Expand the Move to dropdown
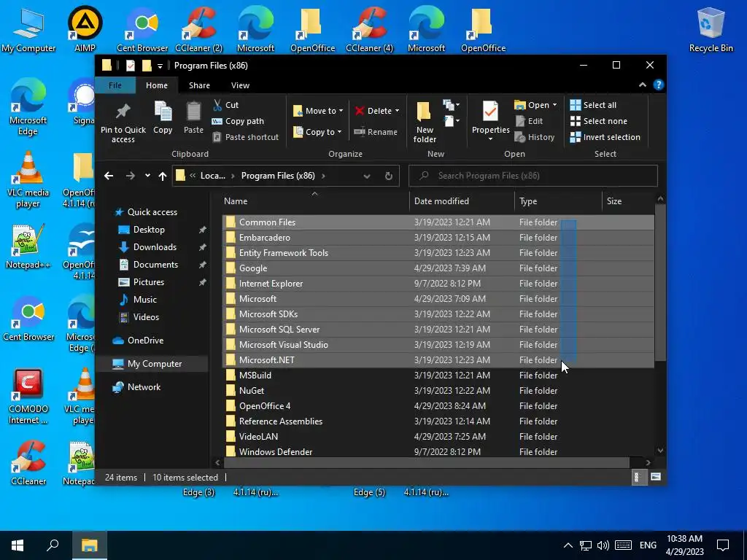The image size is (747, 560). [341, 111]
